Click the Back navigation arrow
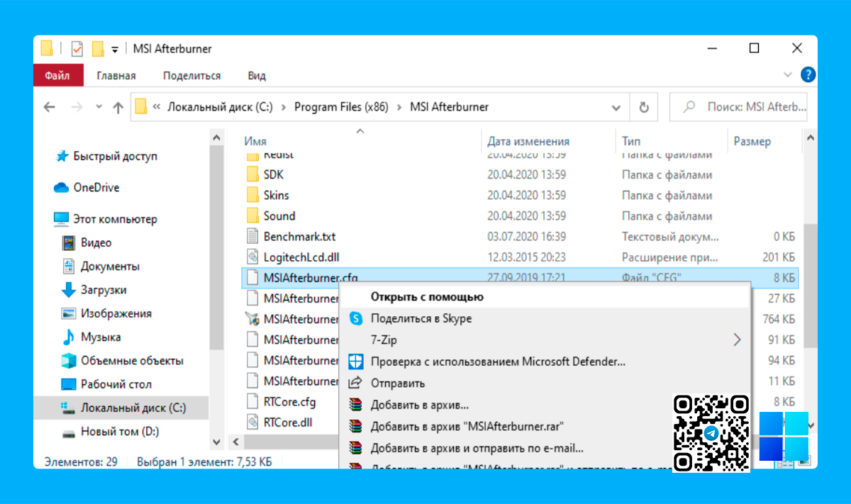The height and width of the screenshot is (504, 851). click(50, 107)
